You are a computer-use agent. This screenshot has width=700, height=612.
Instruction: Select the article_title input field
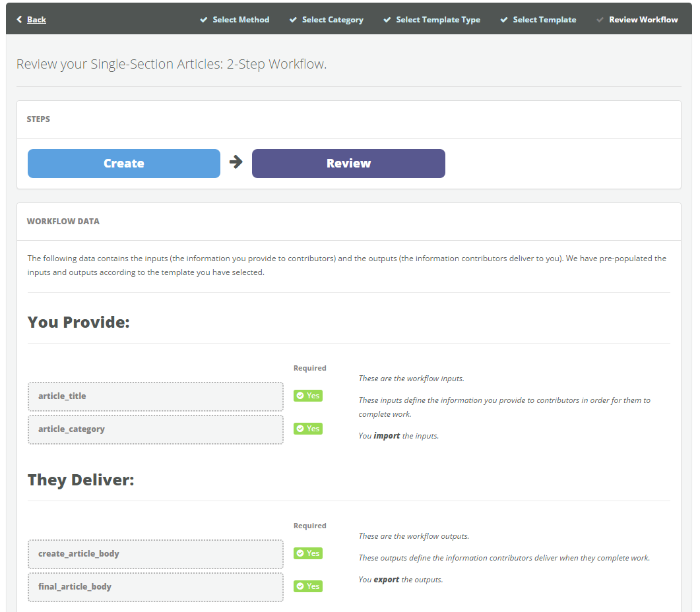[155, 396]
